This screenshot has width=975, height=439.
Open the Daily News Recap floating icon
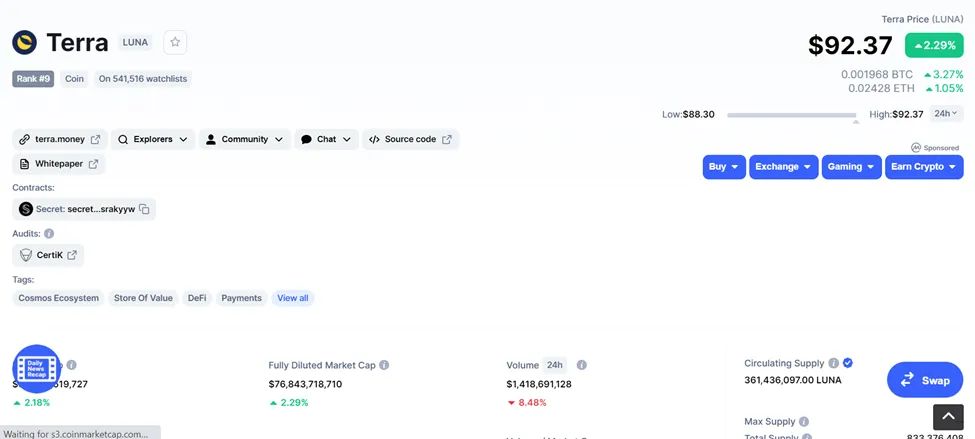coord(37,369)
